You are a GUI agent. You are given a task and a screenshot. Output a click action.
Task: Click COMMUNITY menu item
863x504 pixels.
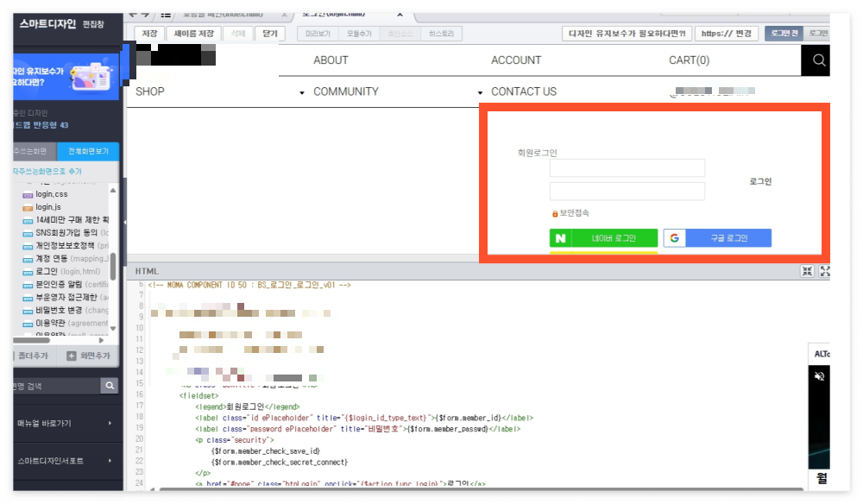[346, 91]
